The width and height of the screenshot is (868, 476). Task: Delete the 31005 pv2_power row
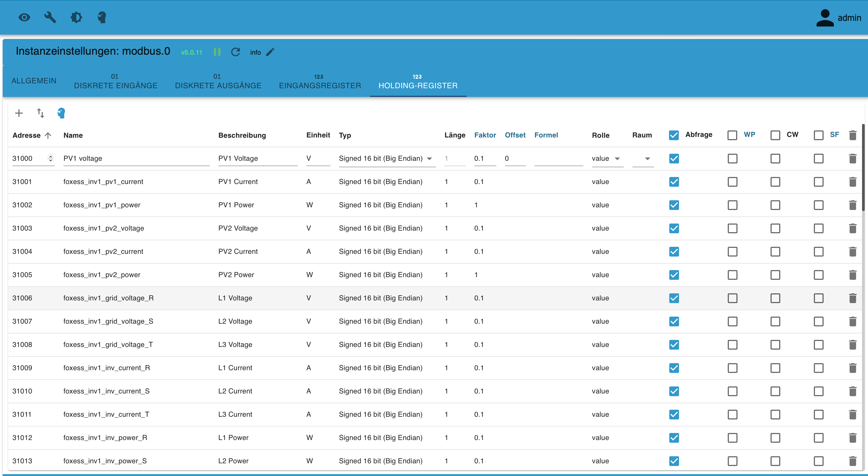[853, 275]
